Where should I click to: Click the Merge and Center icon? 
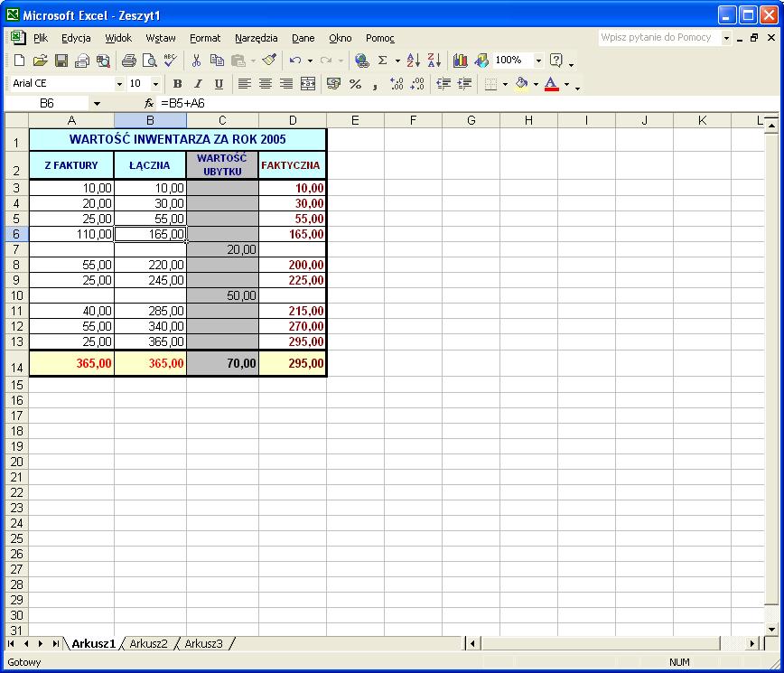point(308,84)
